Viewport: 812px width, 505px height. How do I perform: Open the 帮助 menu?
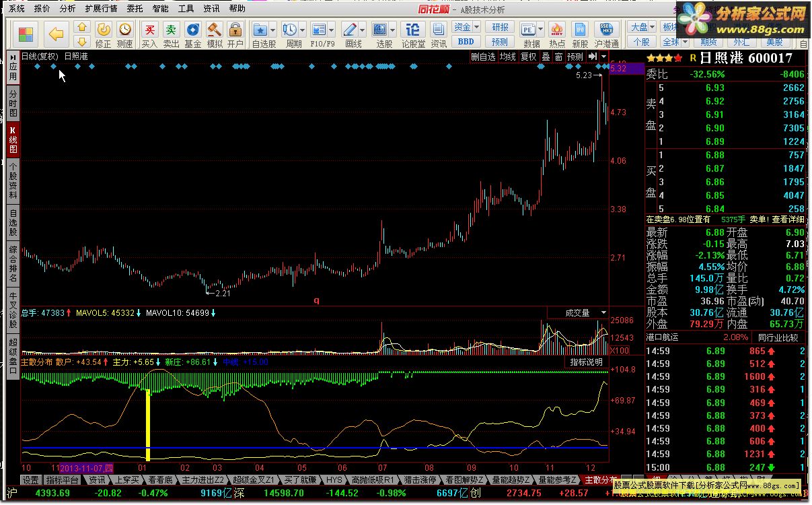point(237,9)
